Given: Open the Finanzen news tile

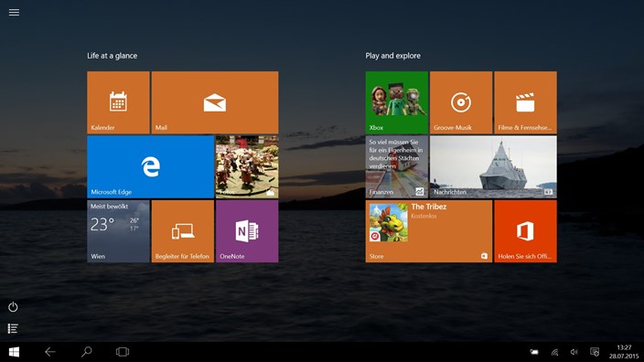Looking at the screenshot, I should [397, 167].
